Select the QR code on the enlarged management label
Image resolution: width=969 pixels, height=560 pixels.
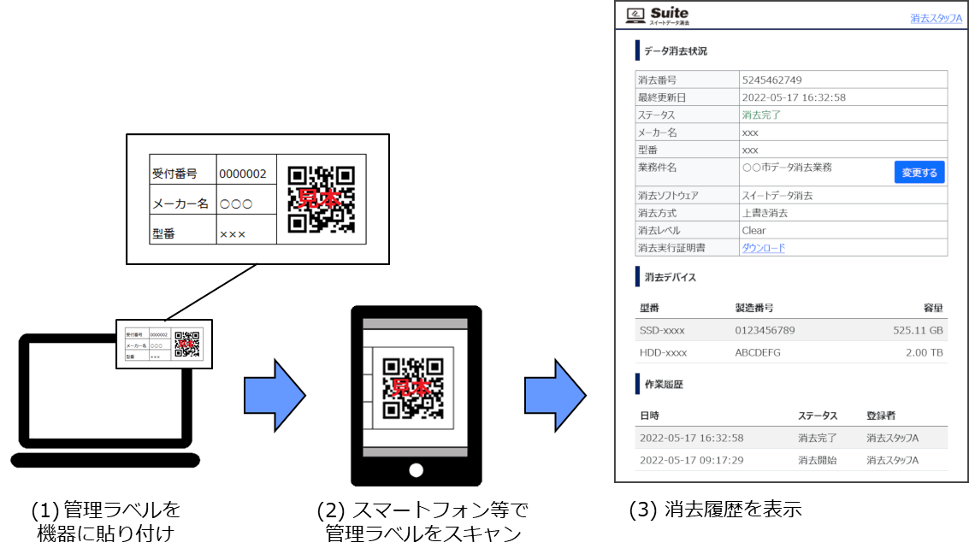pyautogui.click(x=322, y=199)
